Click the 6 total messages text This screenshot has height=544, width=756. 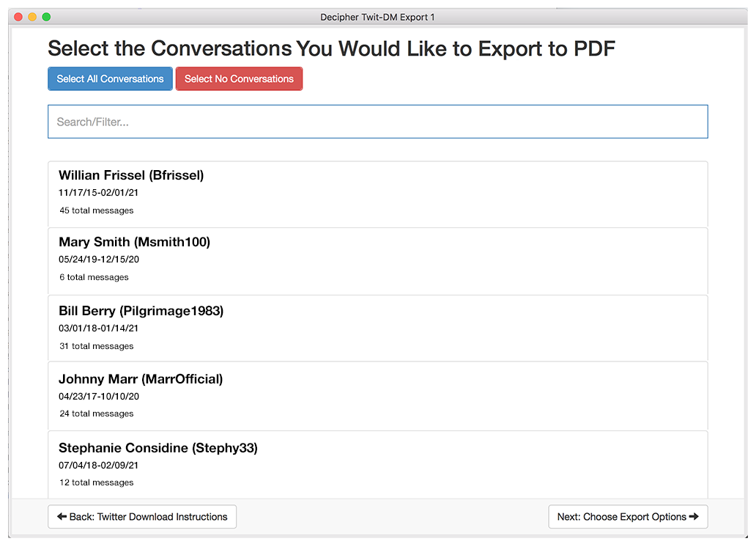pyautogui.click(x=94, y=277)
